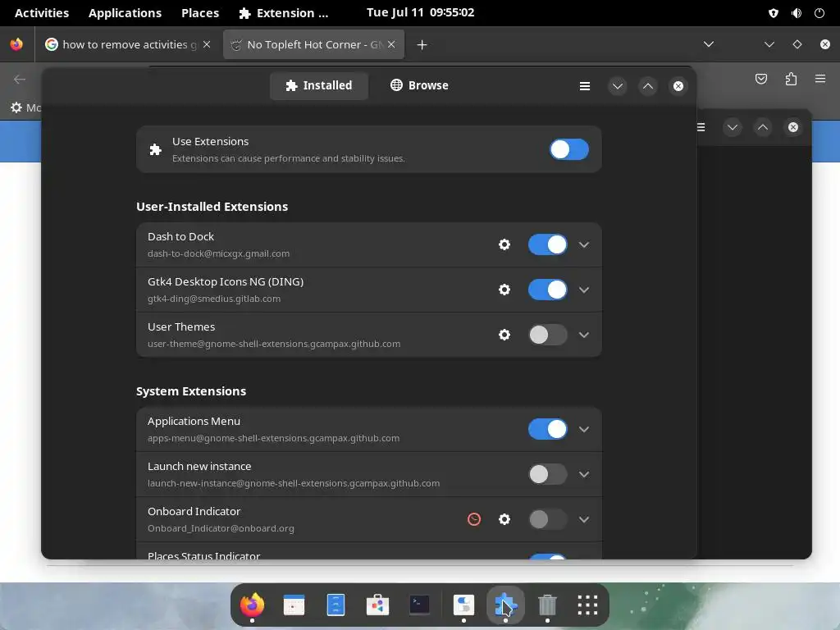The width and height of the screenshot is (840, 630).
Task: Click 'dash-to-dock@micxgx.gmail.com' text
Action: pyautogui.click(x=218, y=253)
